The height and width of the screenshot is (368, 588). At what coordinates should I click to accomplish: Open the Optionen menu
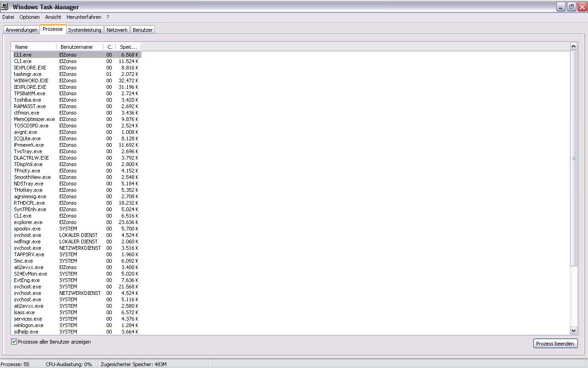pyautogui.click(x=29, y=17)
